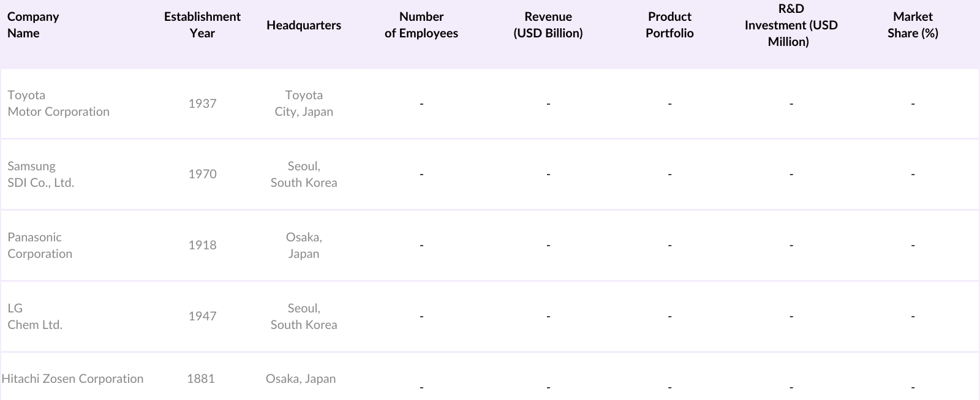Screen dimensions: 980x400
Task: Click Toyota's Market Share dash cell
Action: point(913,104)
